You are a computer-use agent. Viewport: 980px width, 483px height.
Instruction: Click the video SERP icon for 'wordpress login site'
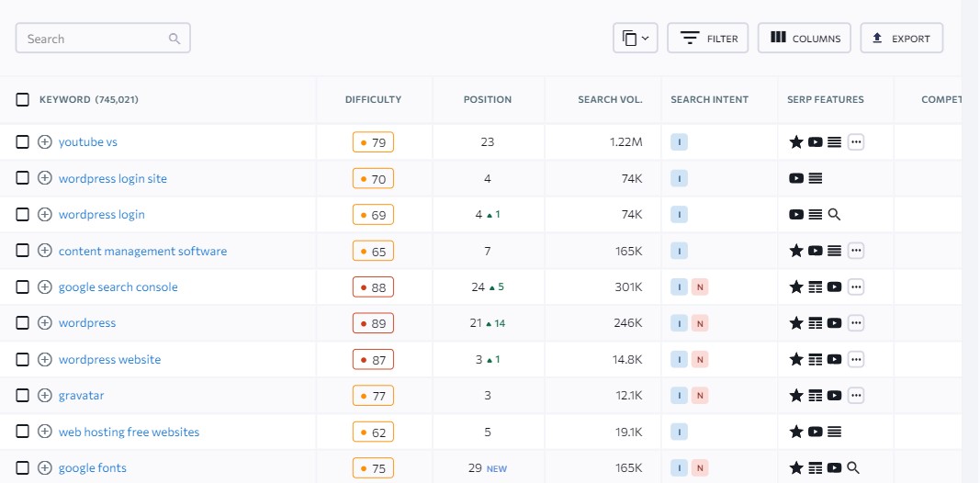(796, 178)
